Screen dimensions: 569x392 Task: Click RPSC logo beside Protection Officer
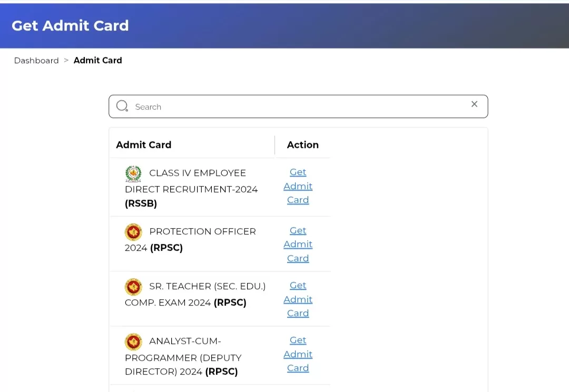coord(133,232)
